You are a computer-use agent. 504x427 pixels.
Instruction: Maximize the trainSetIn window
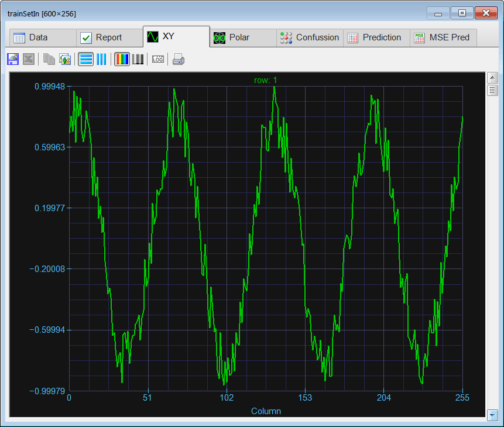click(462, 13)
